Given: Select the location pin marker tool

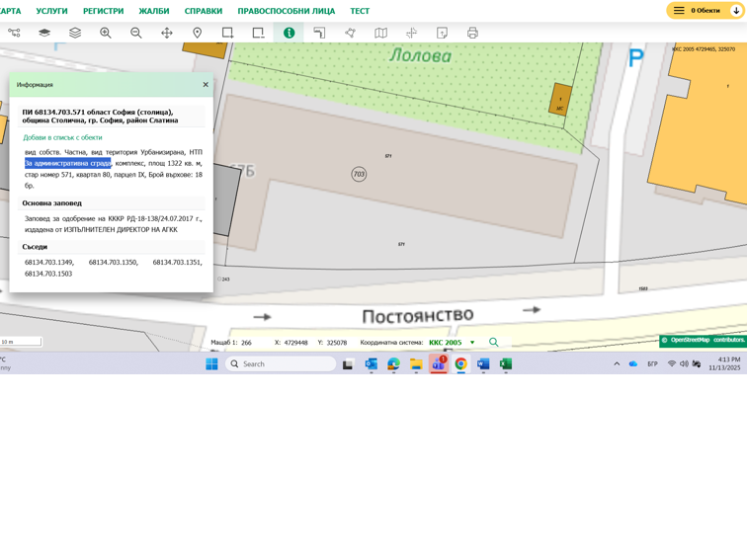Looking at the screenshot, I should [x=198, y=33].
